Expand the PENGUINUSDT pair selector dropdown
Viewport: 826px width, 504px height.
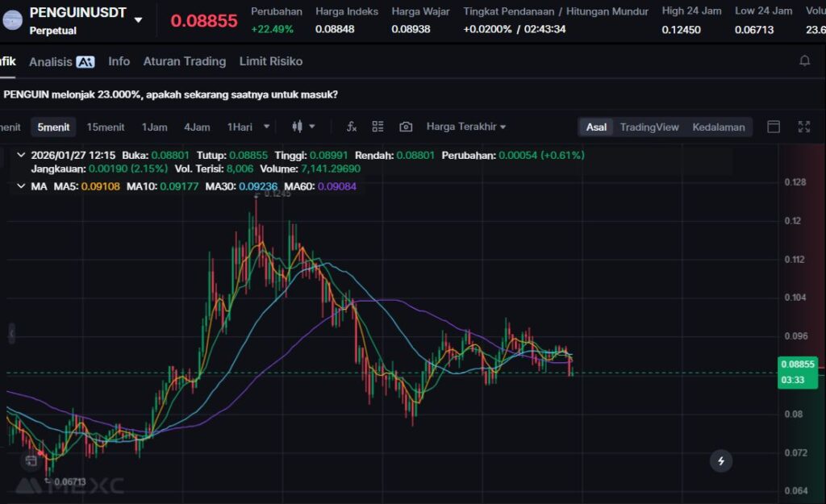coord(138,19)
